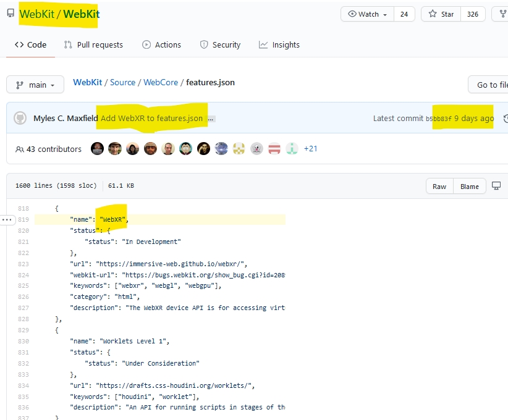Click the branch icon on the main selector

coord(19,85)
